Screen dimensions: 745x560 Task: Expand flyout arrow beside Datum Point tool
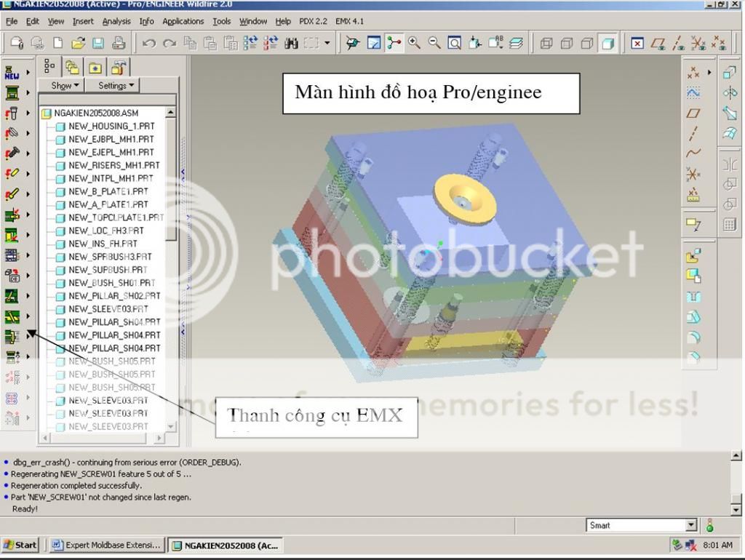709,72
